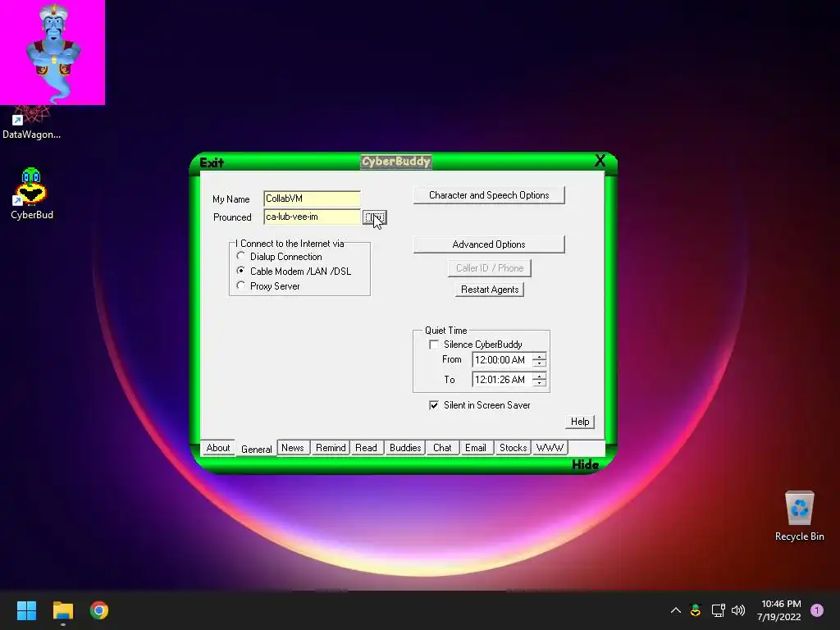Screen dimensions: 840x630
Task: Click the CyberBuddy title label
Action: (396, 162)
